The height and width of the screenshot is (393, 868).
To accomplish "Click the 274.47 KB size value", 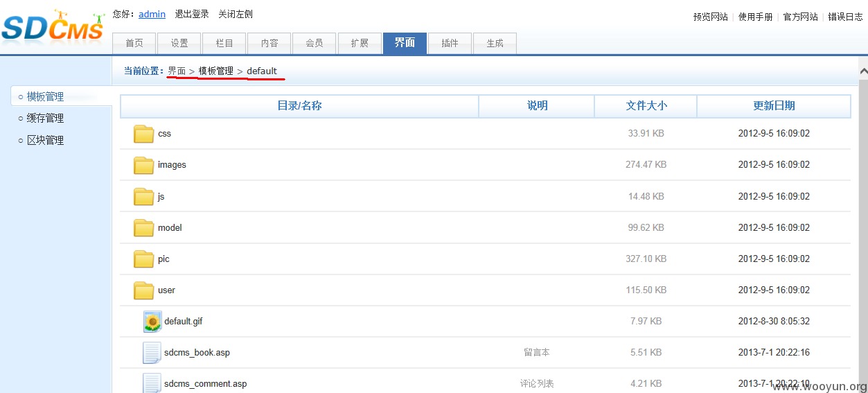I will click(x=646, y=165).
